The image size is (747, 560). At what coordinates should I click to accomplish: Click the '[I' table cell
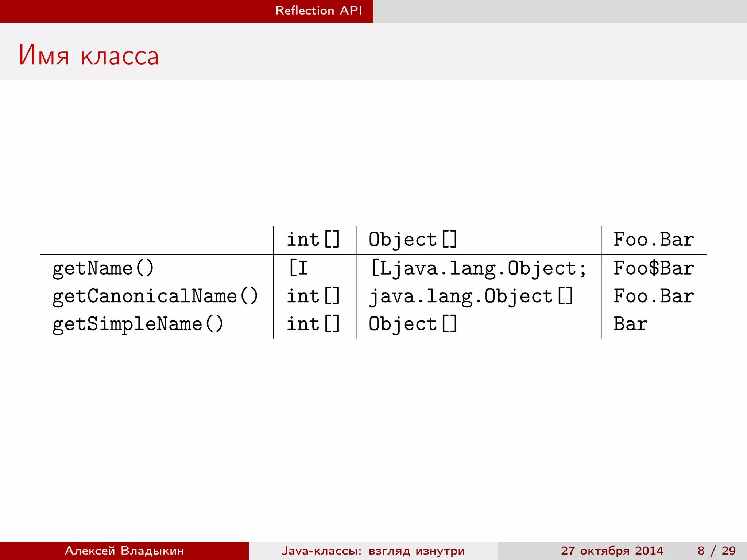click(x=298, y=268)
